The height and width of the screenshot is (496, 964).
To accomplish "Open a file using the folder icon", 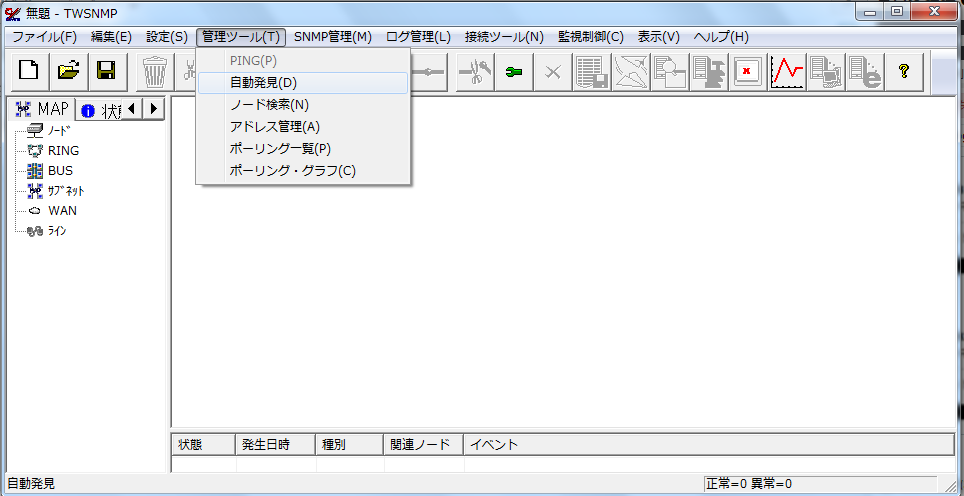I will (68, 72).
